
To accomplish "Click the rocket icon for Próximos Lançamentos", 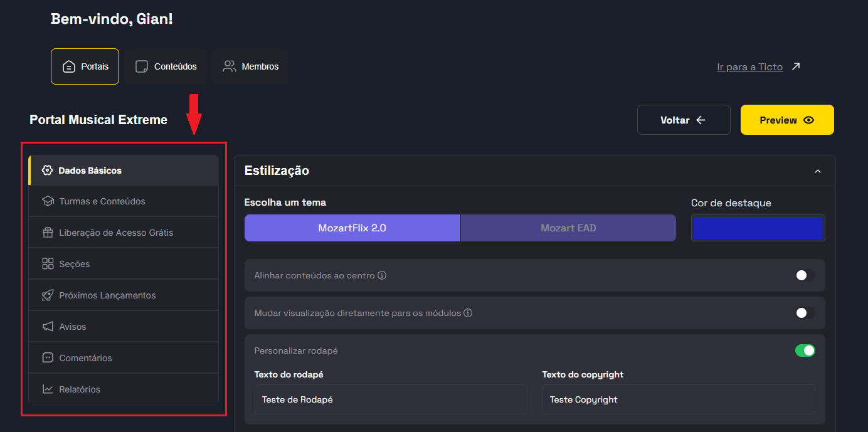I will [x=48, y=295].
